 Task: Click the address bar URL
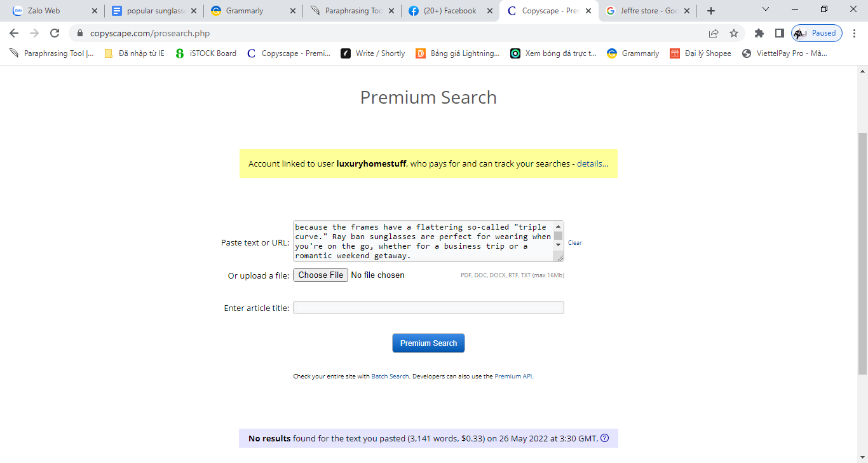pyautogui.click(x=150, y=33)
